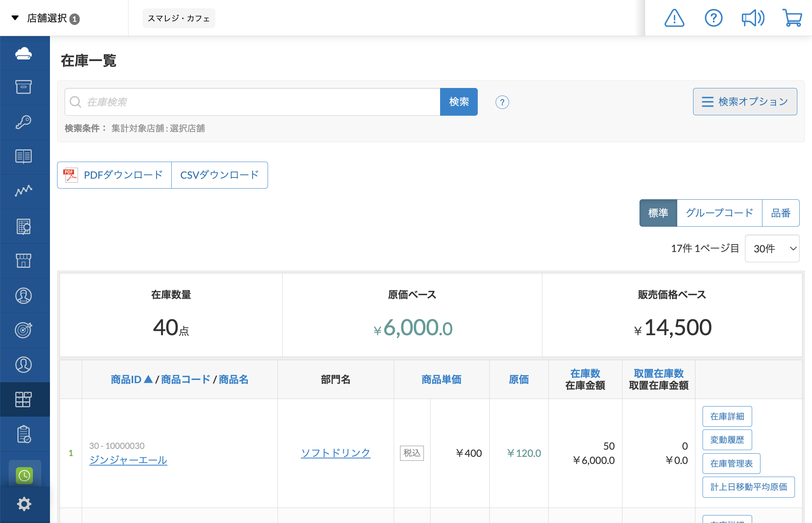Sort by 商品ID column header
Screen dimensions: 812x523
pos(132,380)
